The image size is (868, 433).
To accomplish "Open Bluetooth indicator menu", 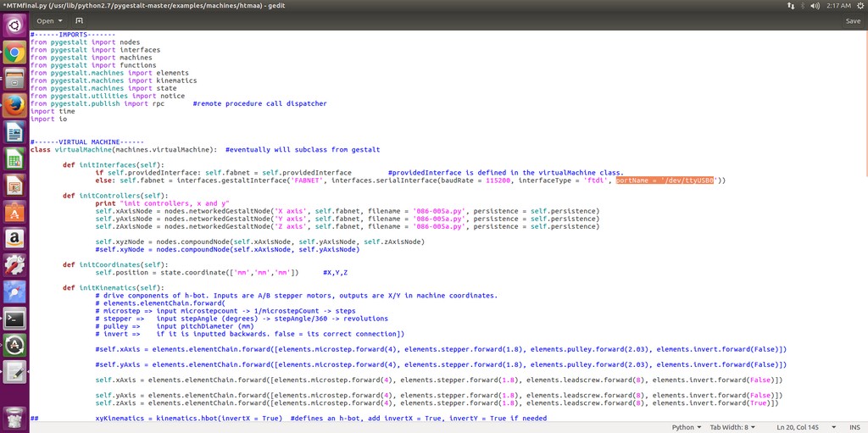I will 803,5.
